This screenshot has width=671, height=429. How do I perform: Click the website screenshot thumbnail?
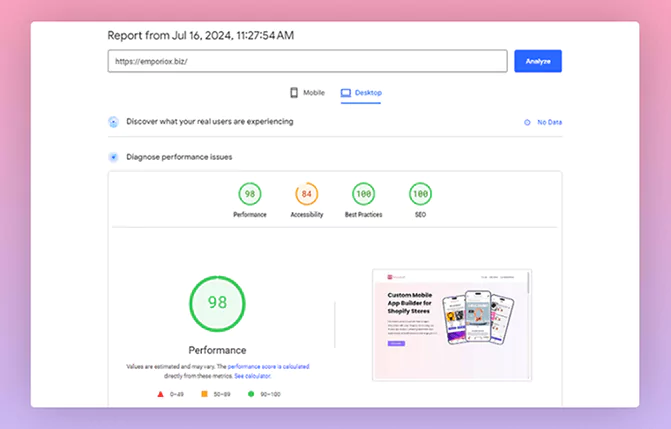point(451,325)
